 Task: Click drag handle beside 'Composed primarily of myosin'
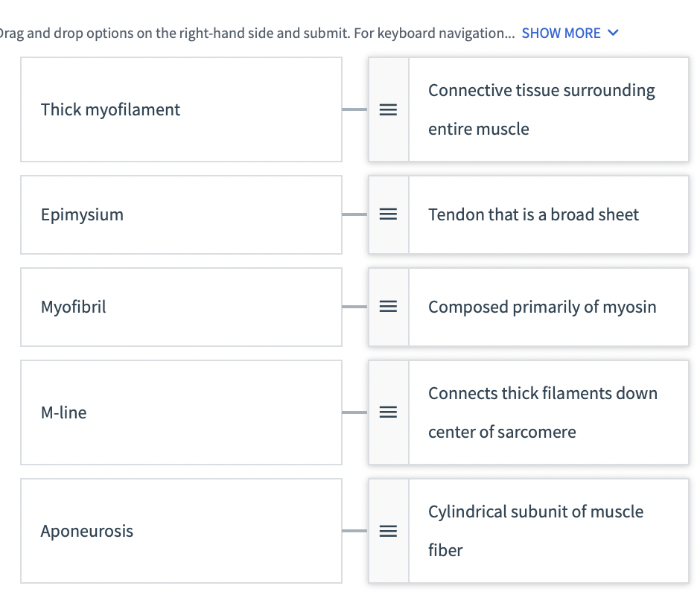coord(388,307)
